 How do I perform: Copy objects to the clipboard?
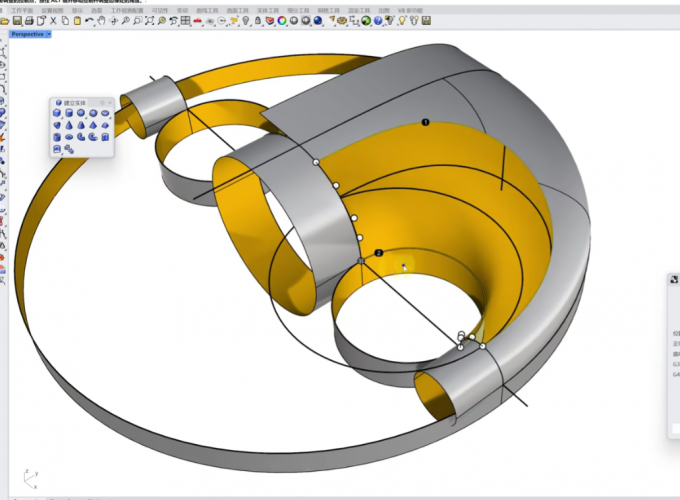click(x=65, y=21)
